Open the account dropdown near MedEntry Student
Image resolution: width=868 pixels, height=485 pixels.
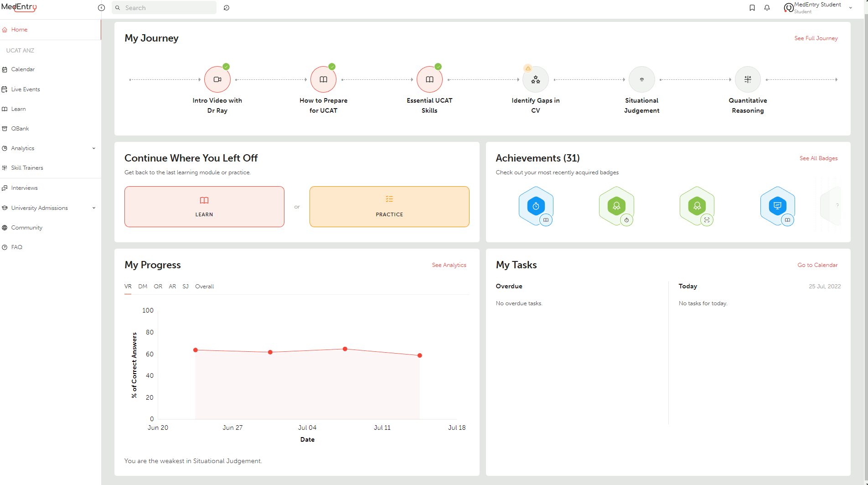(851, 8)
